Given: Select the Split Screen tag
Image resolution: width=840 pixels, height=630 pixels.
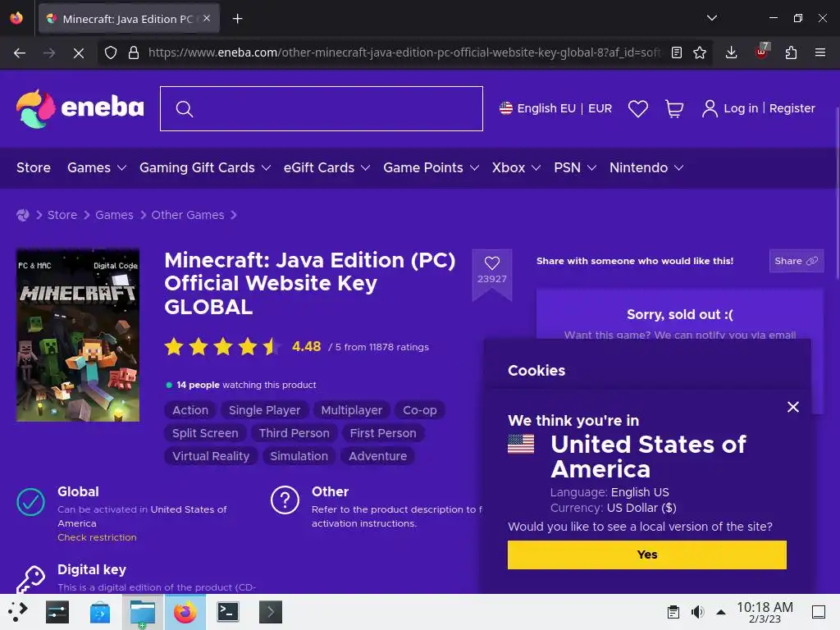Looking at the screenshot, I should pos(205,433).
